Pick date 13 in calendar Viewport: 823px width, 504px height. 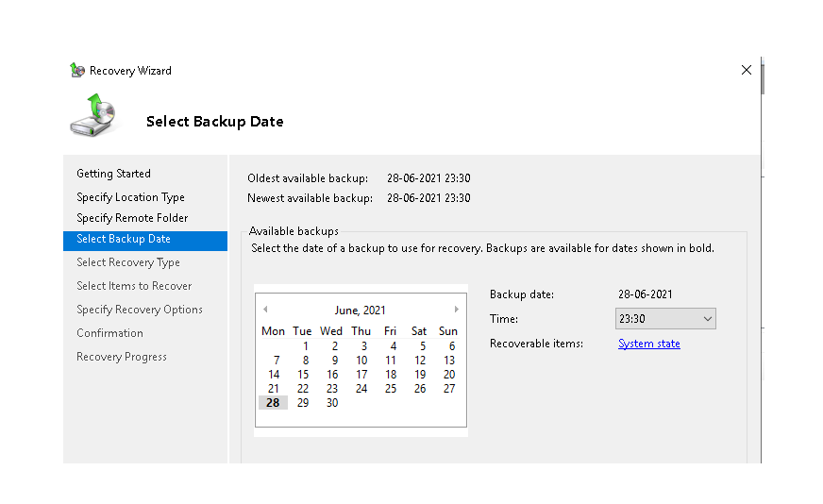click(449, 361)
